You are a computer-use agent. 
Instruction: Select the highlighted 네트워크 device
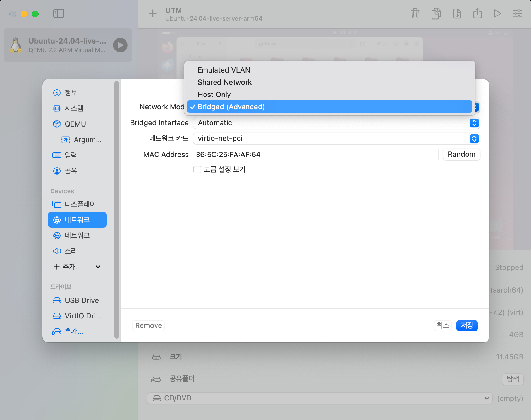pos(77,220)
